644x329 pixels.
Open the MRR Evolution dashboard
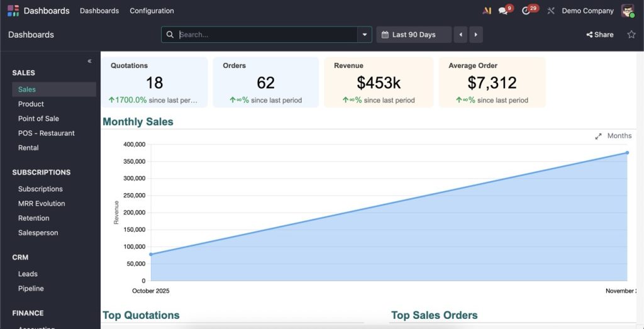pos(42,203)
